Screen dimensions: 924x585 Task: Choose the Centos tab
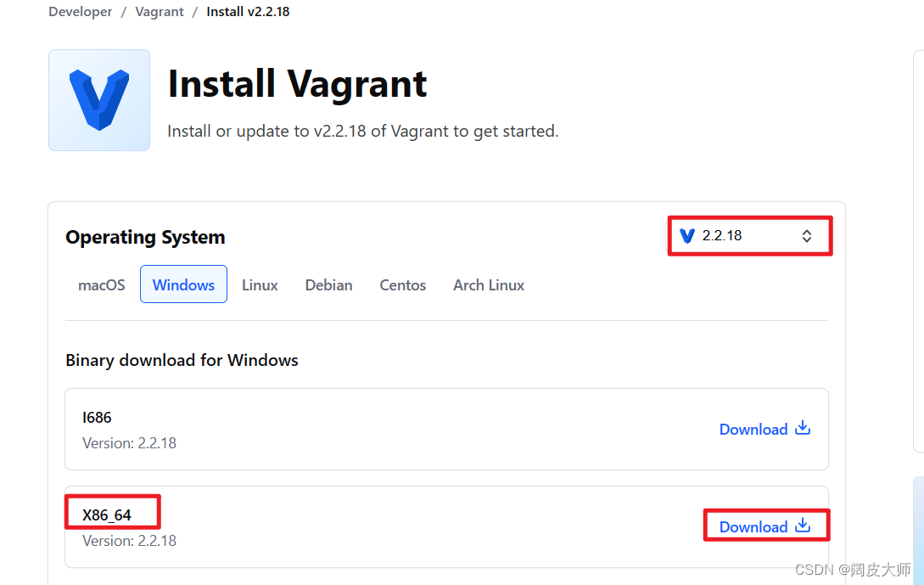pos(402,284)
